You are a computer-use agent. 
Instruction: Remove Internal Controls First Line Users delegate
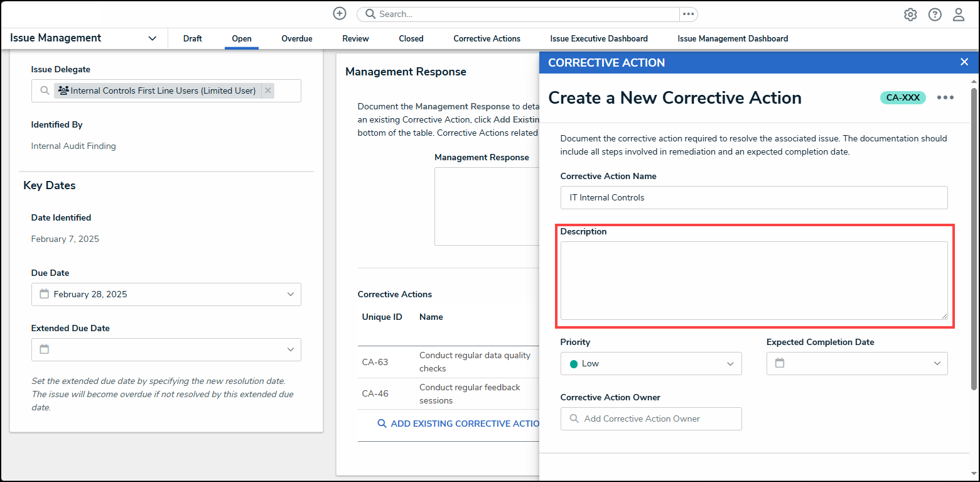pos(268,90)
